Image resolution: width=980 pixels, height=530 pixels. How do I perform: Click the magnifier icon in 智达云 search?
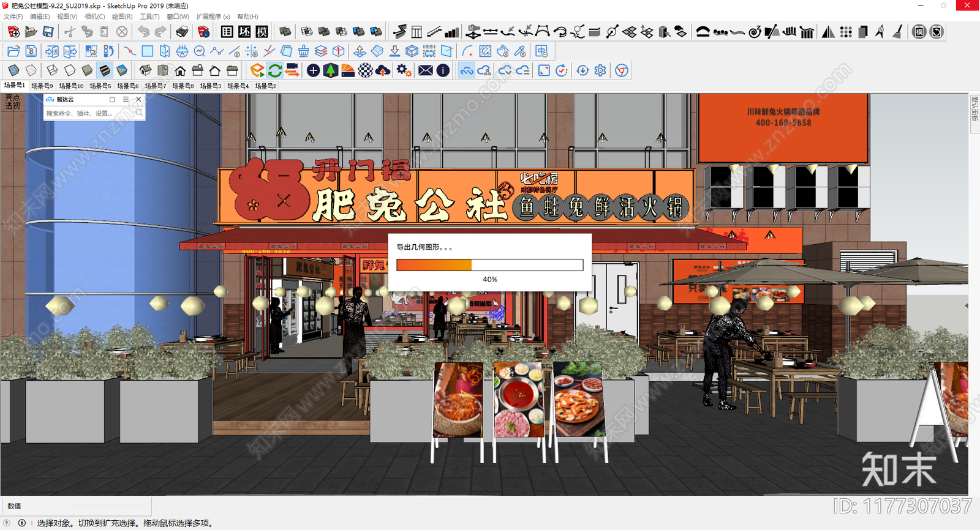pos(139,113)
